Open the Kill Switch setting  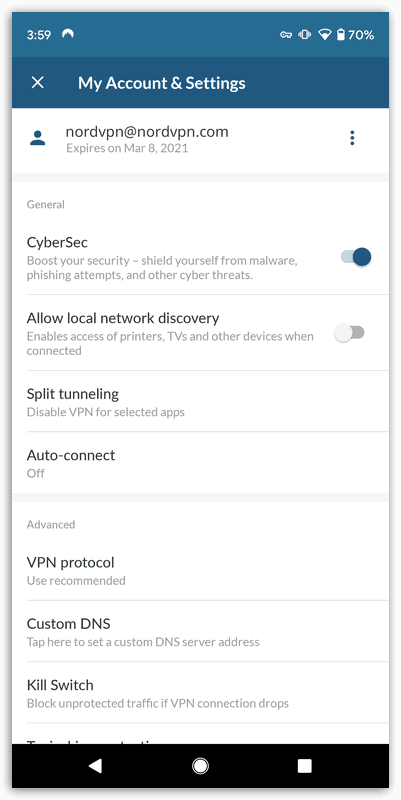tap(200, 692)
